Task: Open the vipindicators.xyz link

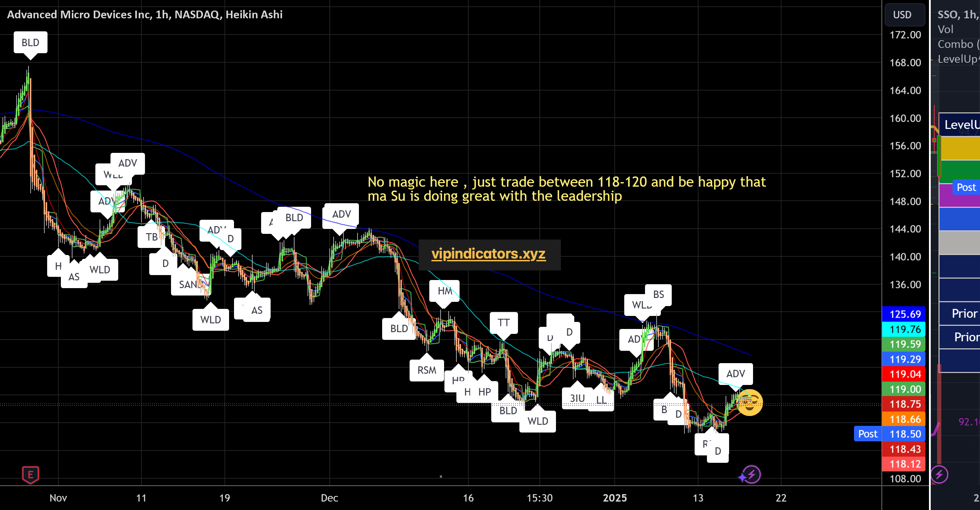Action: [x=488, y=254]
